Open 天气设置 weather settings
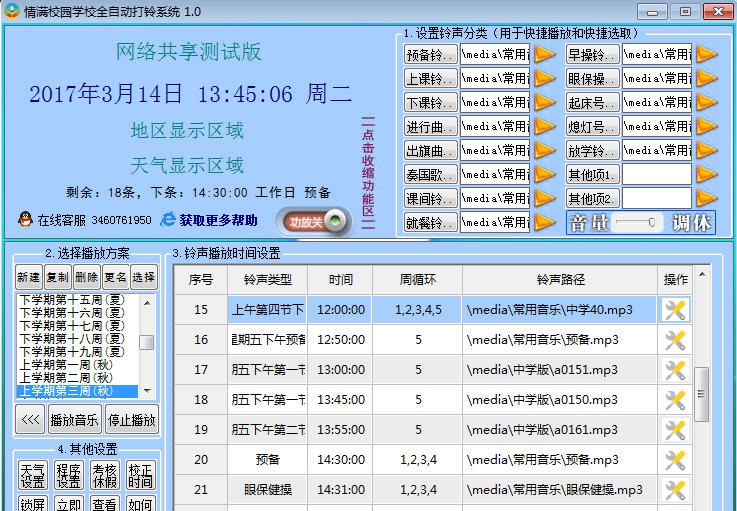The width and height of the screenshot is (737, 511). click(x=32, y=475)
